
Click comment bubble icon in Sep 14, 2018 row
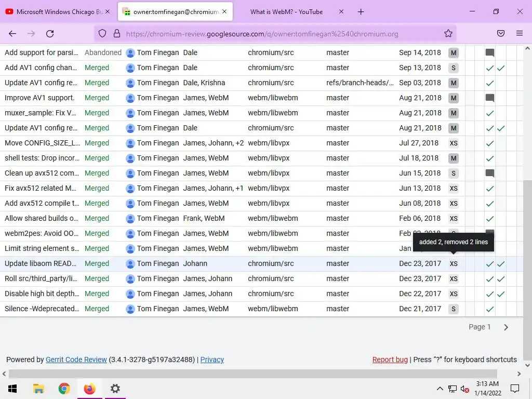[x=489, y=52]
